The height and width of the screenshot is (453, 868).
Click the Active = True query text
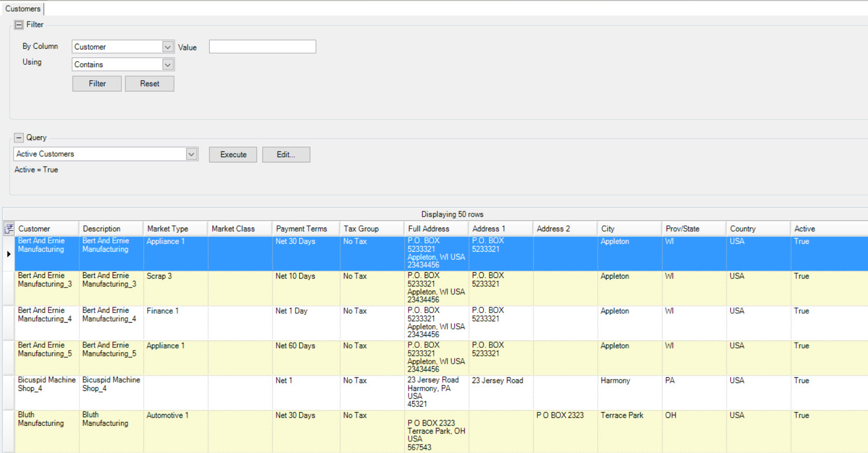click(36, 170)
